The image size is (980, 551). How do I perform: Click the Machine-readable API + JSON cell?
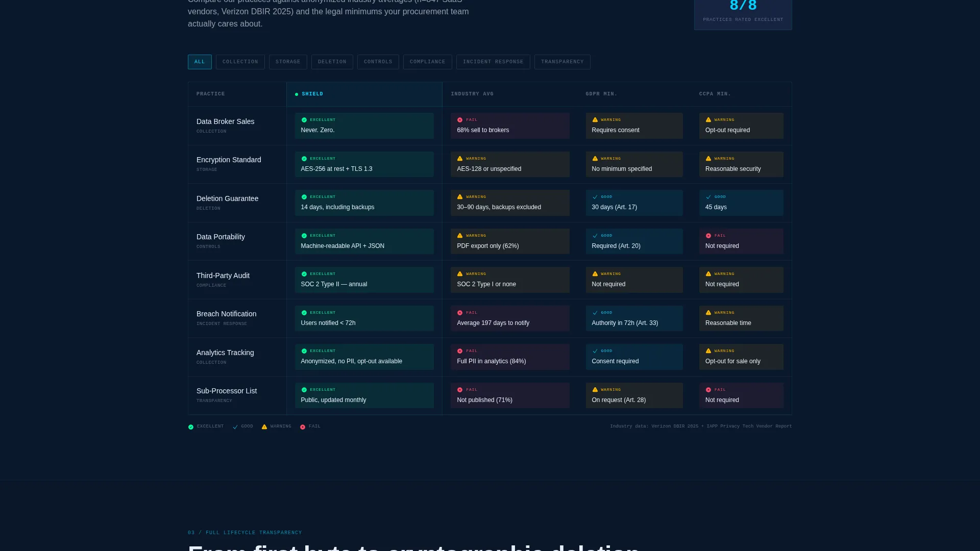tap(364, 241)
